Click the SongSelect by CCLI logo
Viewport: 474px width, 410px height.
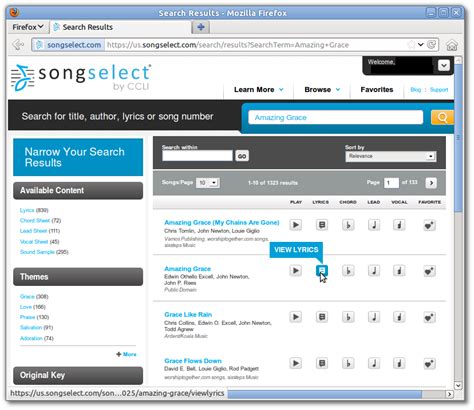(81, 78)
